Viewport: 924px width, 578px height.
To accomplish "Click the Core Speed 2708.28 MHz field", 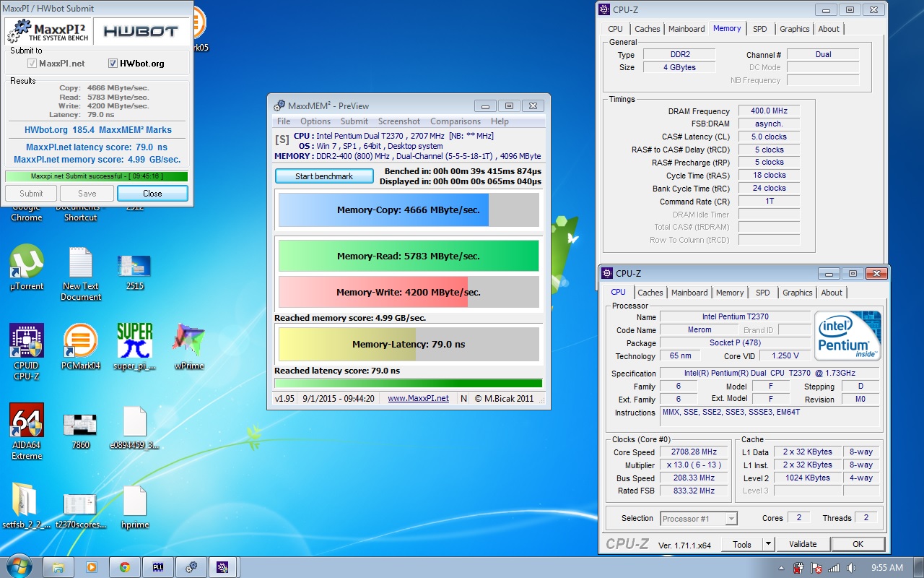I will click(x=694, y=452).
